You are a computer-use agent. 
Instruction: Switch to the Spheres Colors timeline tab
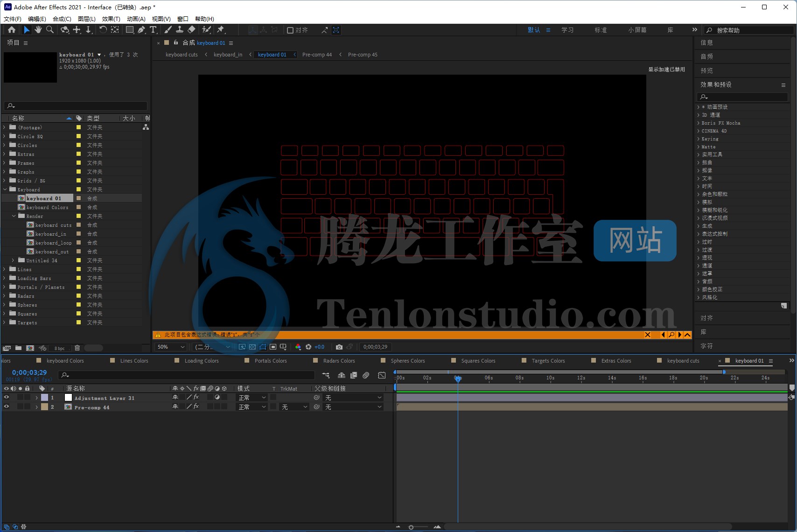408,361
